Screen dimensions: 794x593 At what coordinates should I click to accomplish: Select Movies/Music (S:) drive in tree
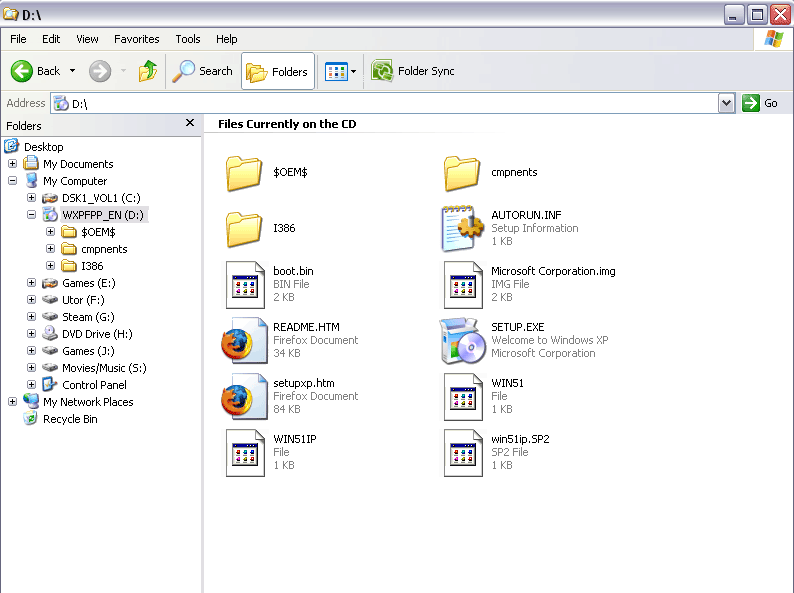tap(104, 368)
